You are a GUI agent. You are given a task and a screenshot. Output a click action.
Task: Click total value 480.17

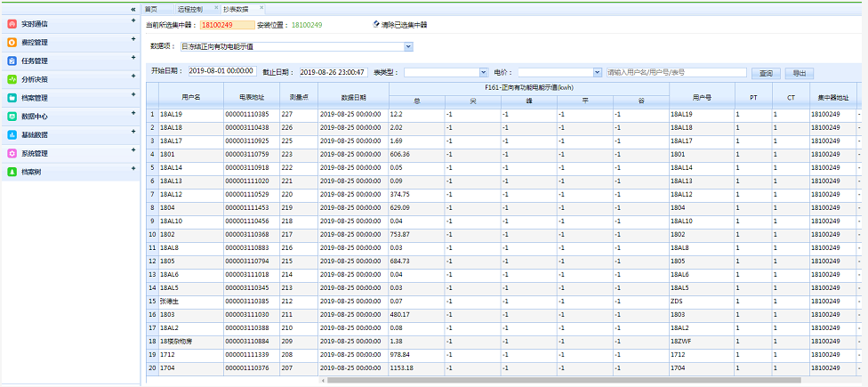pos(416,314)
